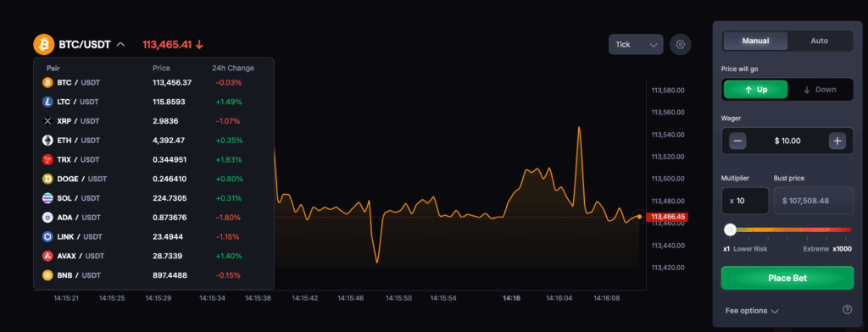Switch to the Manual tab

pos(755,41)
